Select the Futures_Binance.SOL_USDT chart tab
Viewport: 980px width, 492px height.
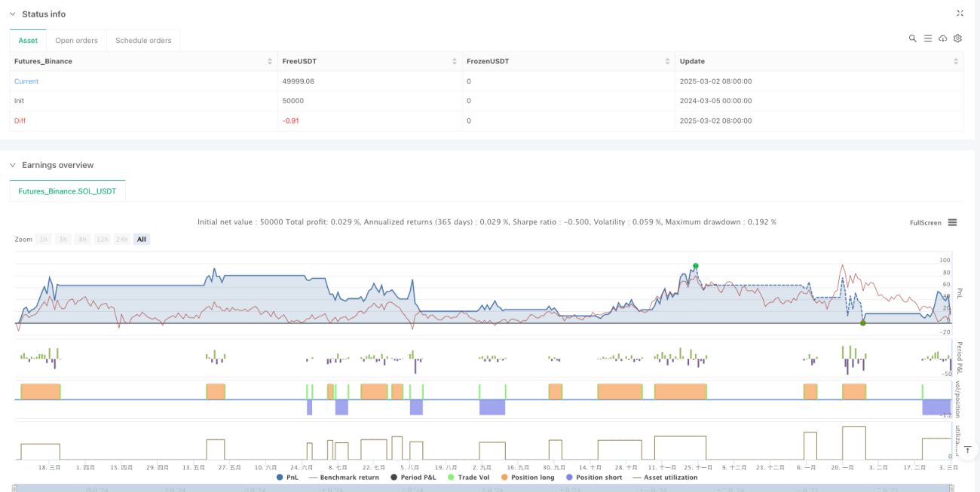point(68,191)
